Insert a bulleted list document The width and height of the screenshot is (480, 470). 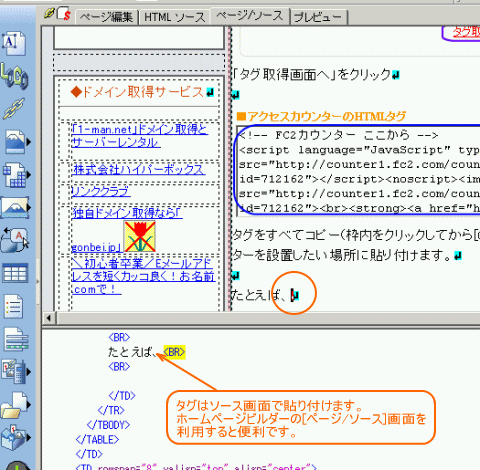coord(14,306)
